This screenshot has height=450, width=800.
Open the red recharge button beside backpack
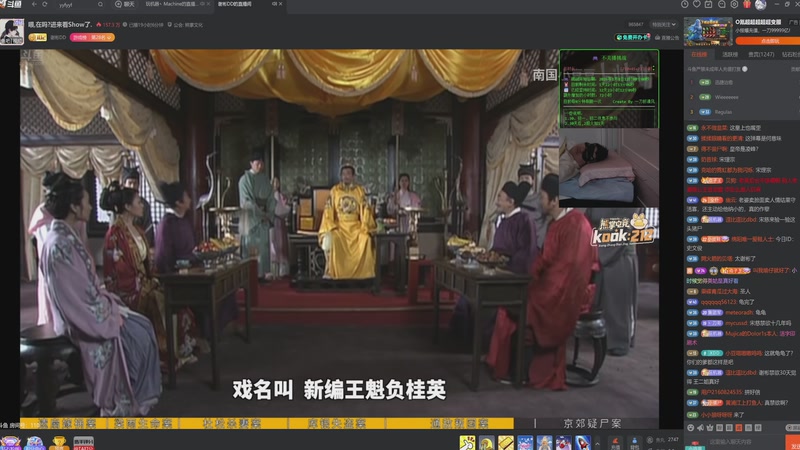tap(615, 443)
